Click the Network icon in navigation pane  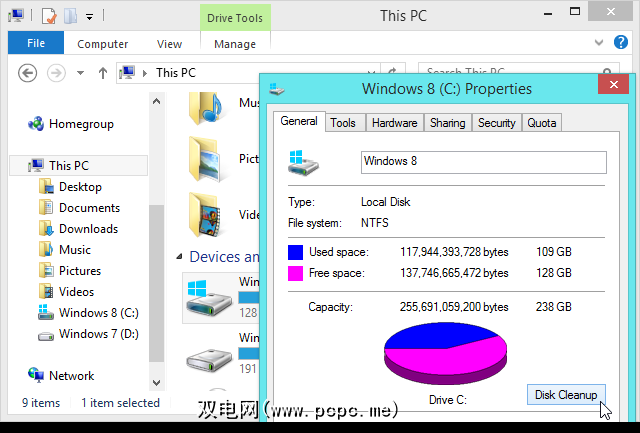pos(36,375)
